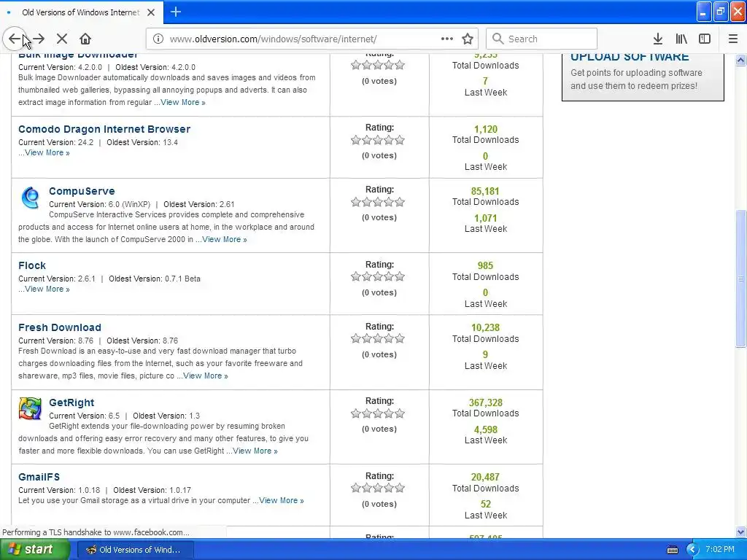Close the Old Versions of Windows tab
The width and height of the screenshot is (747, 560).
click(x=151, y=12)
